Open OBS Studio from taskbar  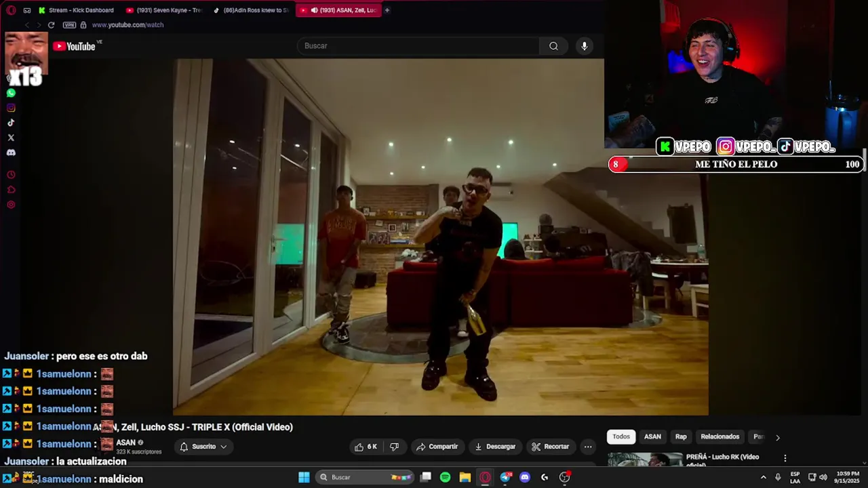[x=564, y=477]
